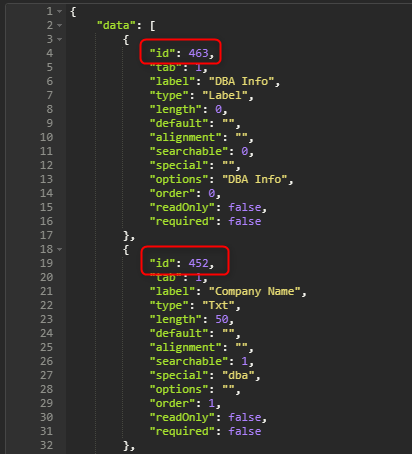Click the required false value on line 31
This screenshot has width=412, height=454.
[245, 431]
